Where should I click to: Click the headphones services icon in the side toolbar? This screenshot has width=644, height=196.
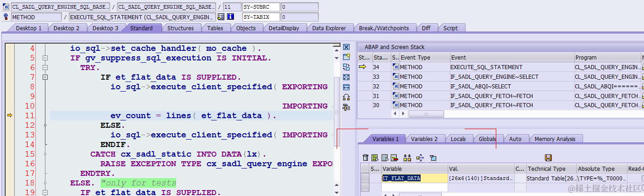346,97
